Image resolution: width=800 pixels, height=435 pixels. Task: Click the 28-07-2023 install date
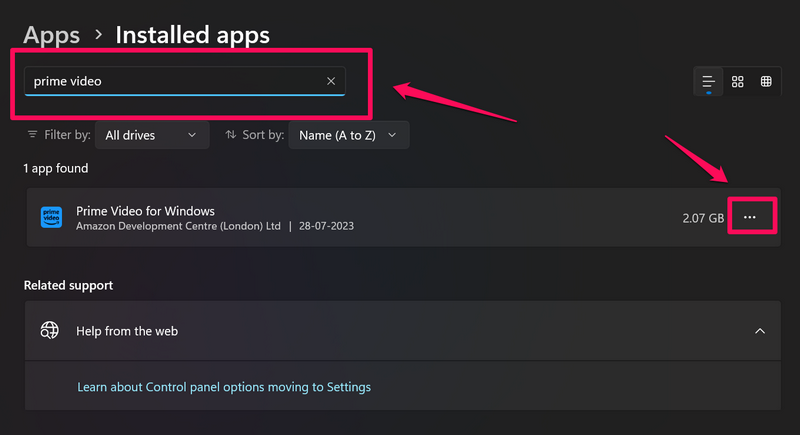click(x=327, y=226)
